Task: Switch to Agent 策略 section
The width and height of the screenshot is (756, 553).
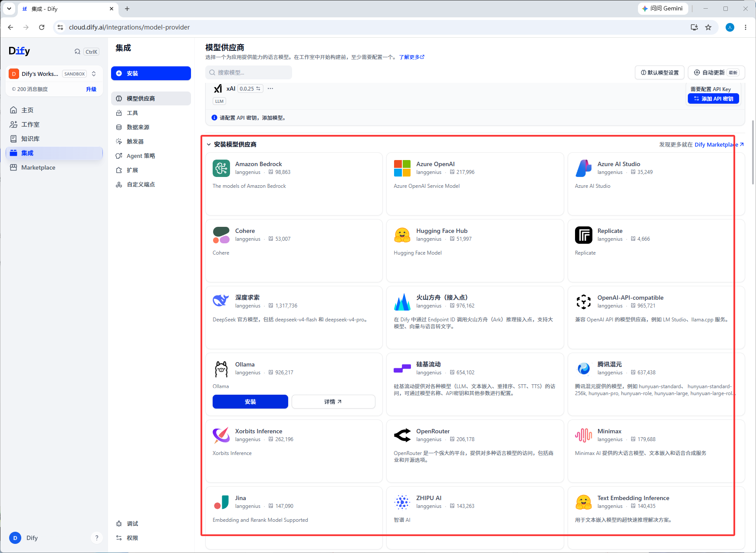Action: [x=151, y=156]
